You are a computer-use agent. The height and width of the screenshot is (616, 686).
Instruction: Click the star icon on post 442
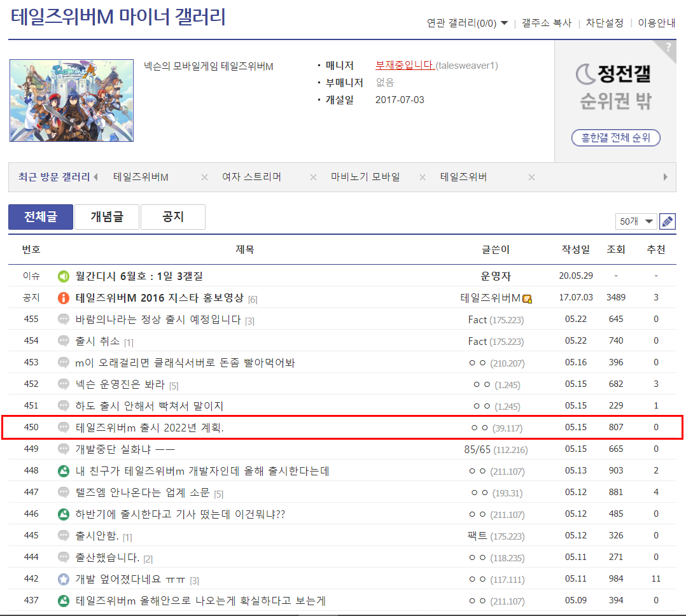click(x=64, y=579)
